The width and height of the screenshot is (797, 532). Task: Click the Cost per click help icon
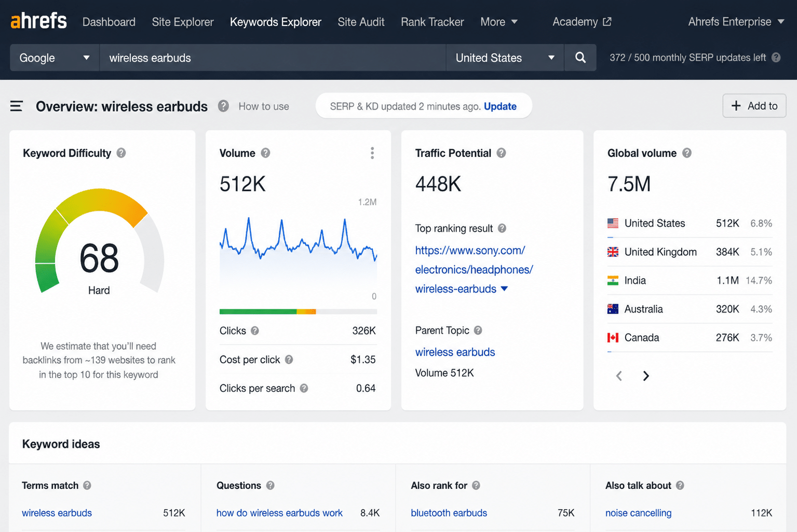pos(289,360)
